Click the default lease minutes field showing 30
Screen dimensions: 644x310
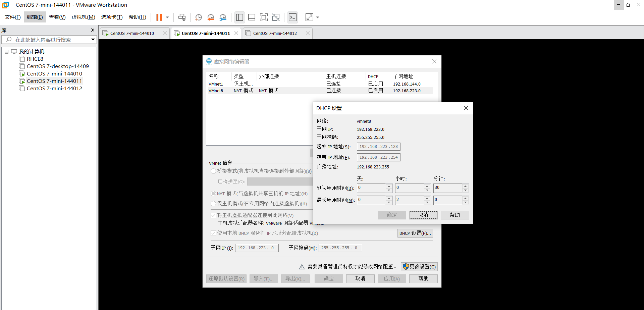(x=448, y=188)
